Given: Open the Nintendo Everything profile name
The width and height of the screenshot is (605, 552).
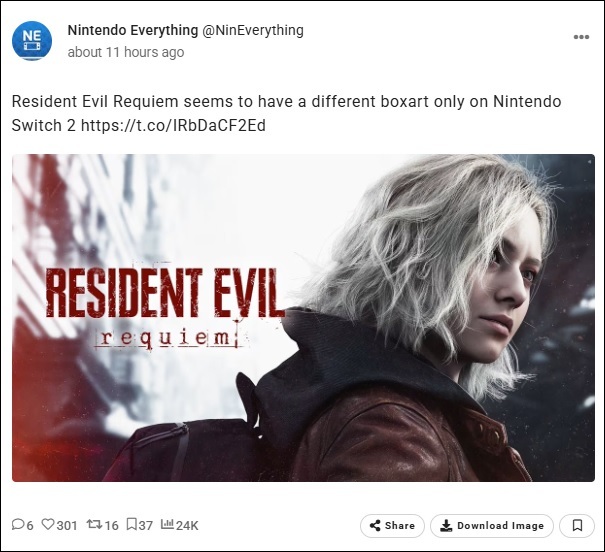Looking at the screenshot, I should click(x=133, y=30).
